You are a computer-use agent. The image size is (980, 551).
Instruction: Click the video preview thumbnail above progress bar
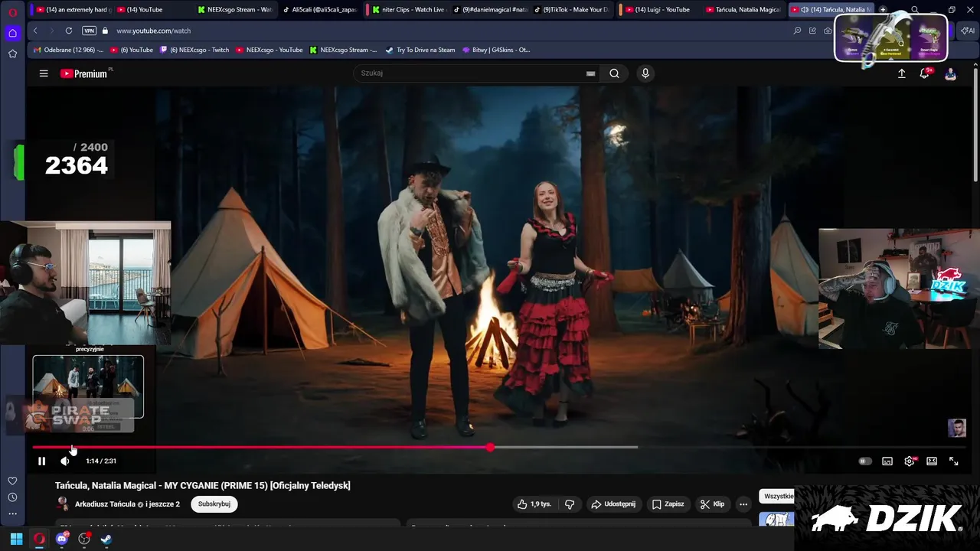pyautogui.click(x=88, y=386)
